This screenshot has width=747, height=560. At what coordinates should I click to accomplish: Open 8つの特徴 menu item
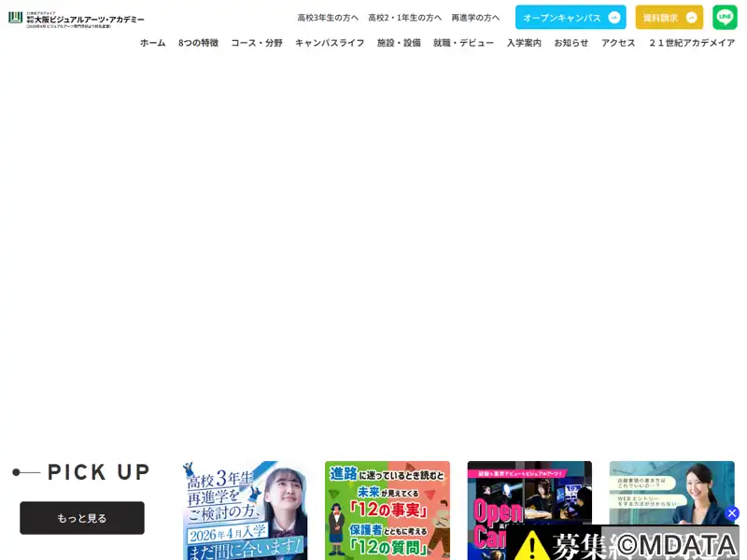tap(198, 43)
